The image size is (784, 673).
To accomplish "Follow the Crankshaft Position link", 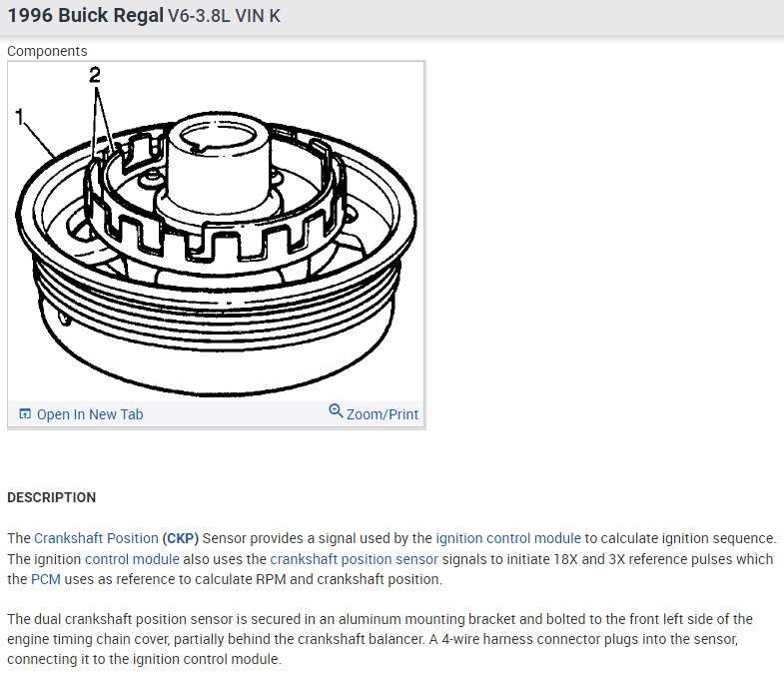I will coord(96,538).
